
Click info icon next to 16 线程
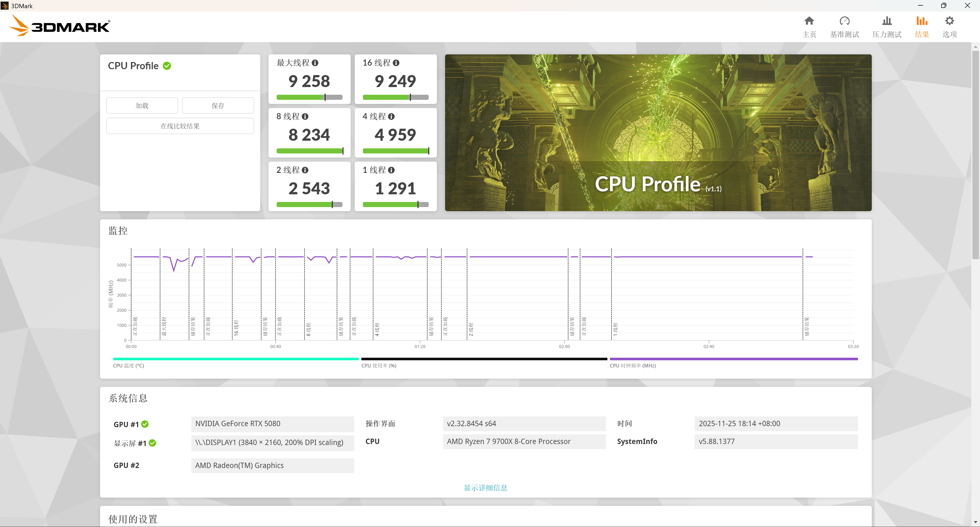click(396, 63)
